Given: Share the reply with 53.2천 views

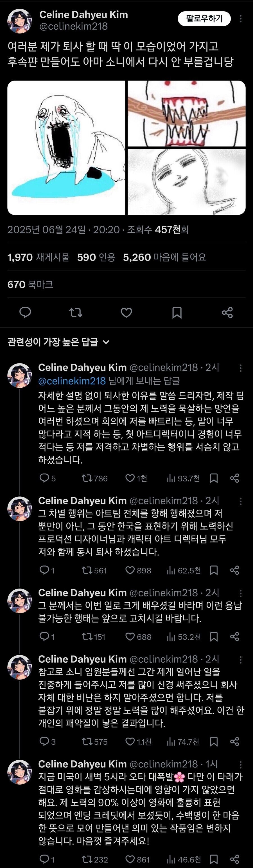Looking at the screenshot, I should (234, 637).
